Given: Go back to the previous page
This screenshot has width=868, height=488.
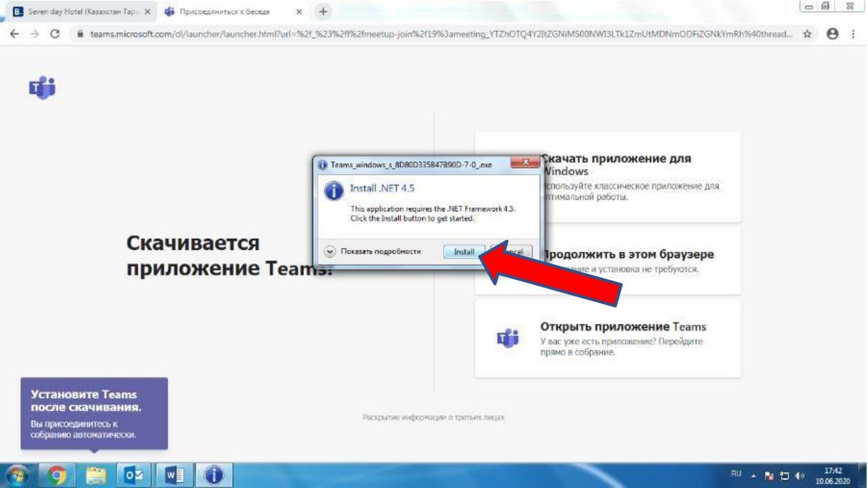Looking at the screenshot, I should [15, 35].
